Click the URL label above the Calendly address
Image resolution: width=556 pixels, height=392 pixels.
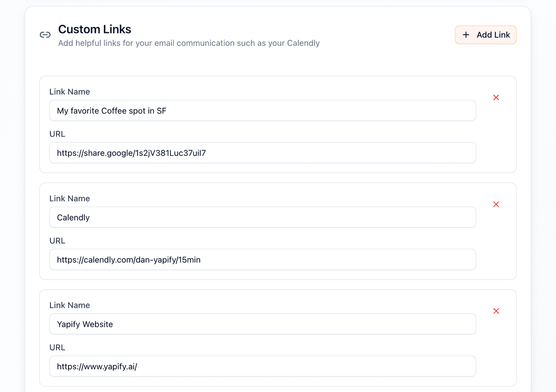click(x=57, y=240)
